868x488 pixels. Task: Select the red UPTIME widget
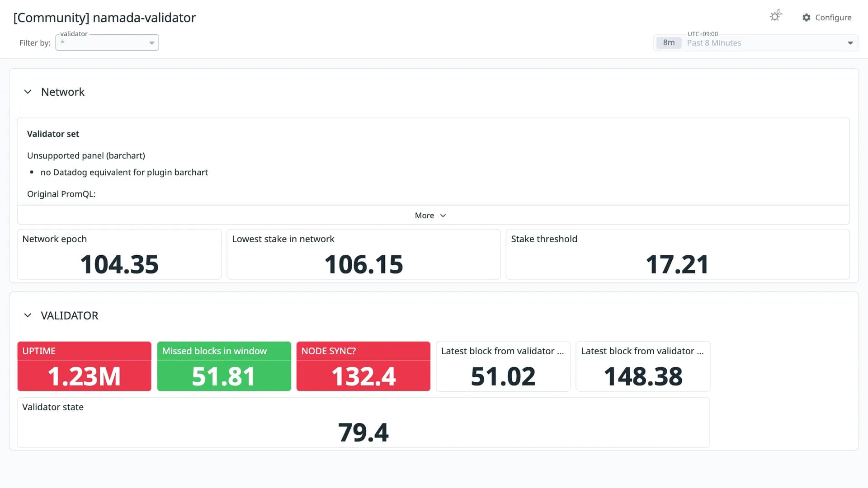click(84, 366)
